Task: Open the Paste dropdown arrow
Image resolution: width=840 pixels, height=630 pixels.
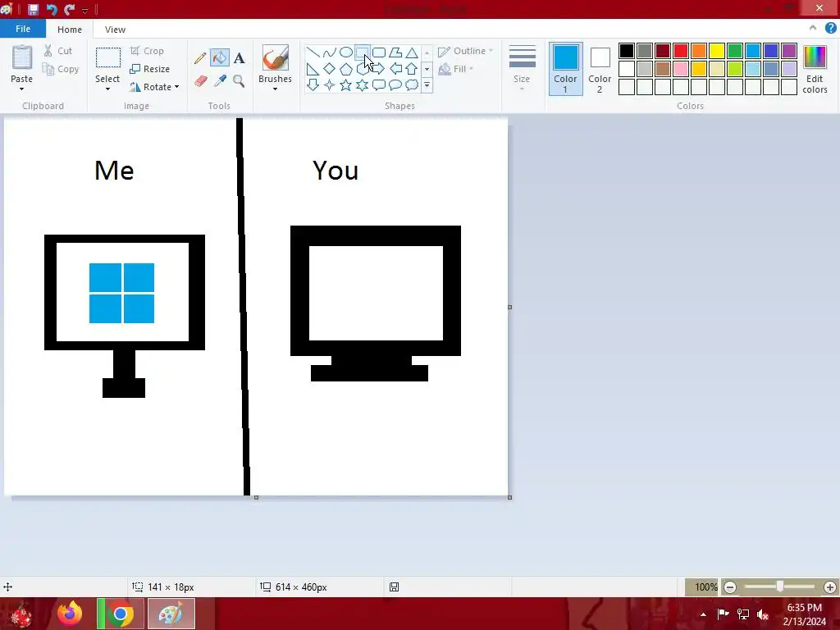Action: click(x=21, y=89)
